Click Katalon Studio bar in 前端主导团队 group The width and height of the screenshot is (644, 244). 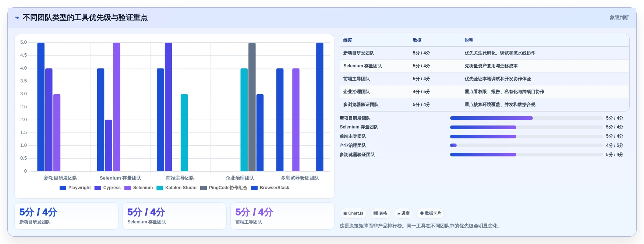[184, 132]
